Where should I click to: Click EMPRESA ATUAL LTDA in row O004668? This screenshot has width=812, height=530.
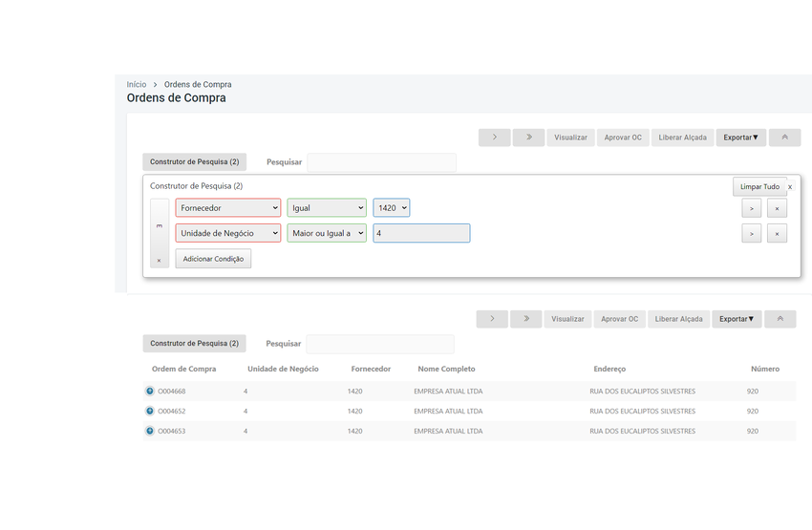448,392
